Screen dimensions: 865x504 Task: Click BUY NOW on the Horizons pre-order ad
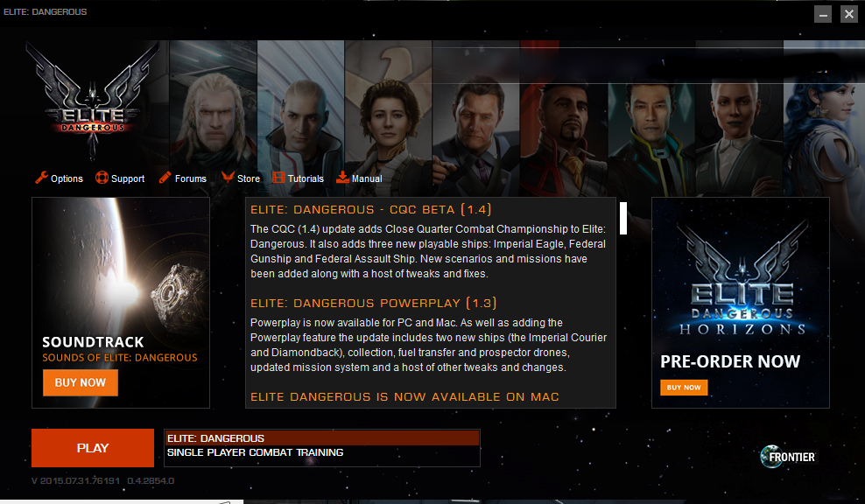click(x=684, y=388)
